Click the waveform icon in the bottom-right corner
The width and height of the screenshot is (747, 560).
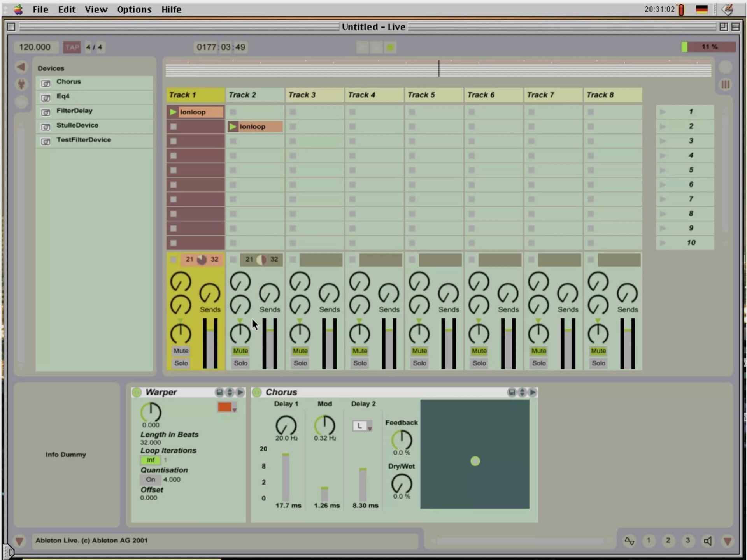pos(630,541)
